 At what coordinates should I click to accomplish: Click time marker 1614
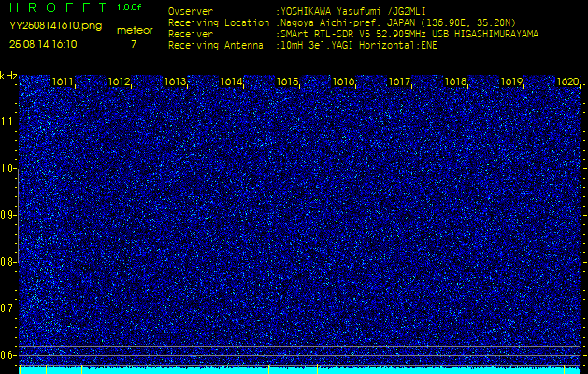231,81
